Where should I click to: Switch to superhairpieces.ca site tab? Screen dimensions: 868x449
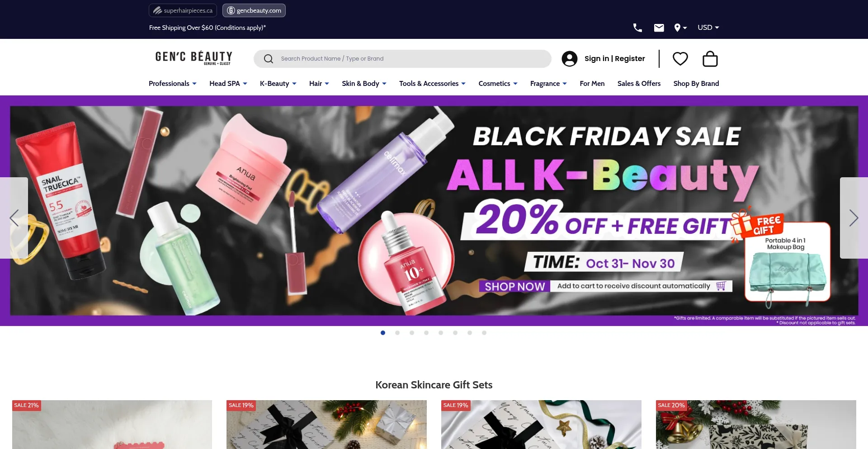coord(183,10)
